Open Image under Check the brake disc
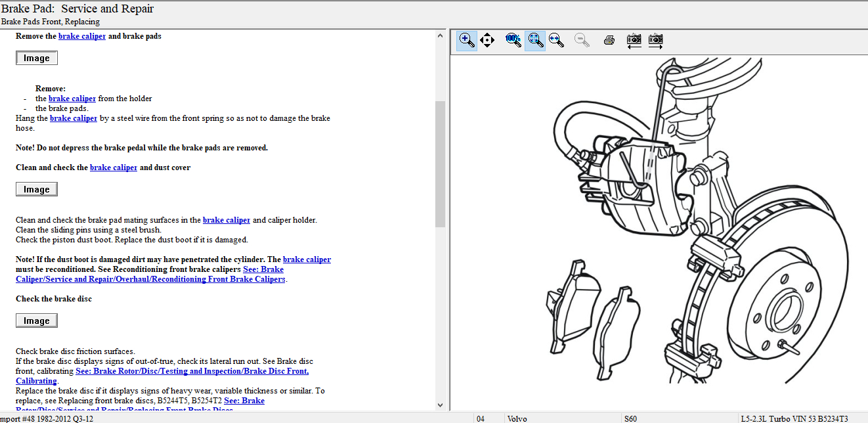 37,321
